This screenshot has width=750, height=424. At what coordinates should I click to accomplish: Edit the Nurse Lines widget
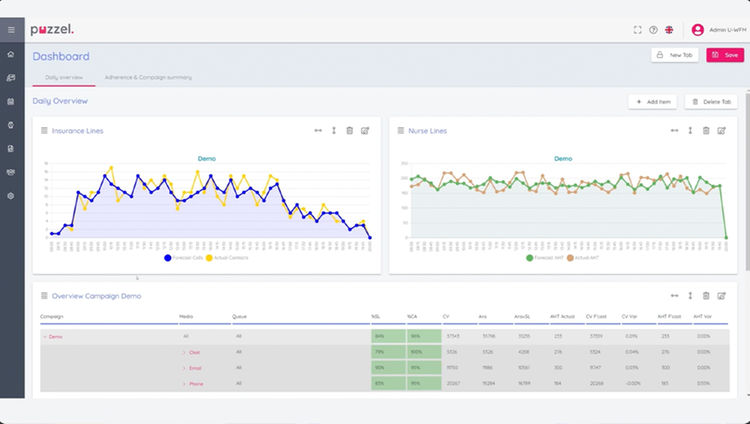click(x=721, y=131)
